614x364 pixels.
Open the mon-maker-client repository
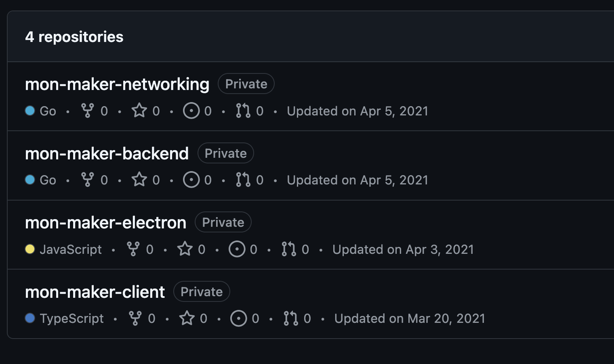click(x=95, y=292)
